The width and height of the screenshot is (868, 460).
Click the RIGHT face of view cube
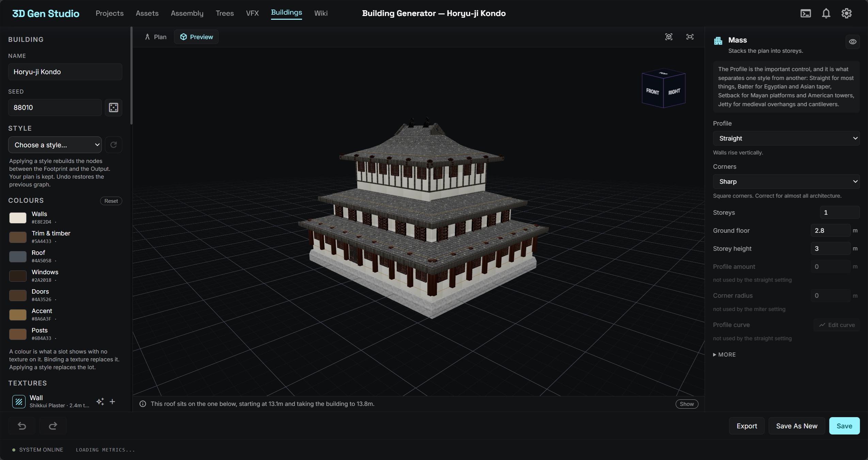[x=674, y=92]
